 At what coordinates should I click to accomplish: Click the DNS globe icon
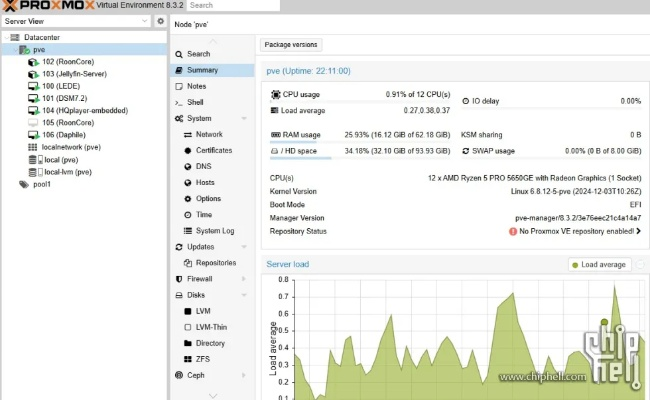(x=187, y=166)
